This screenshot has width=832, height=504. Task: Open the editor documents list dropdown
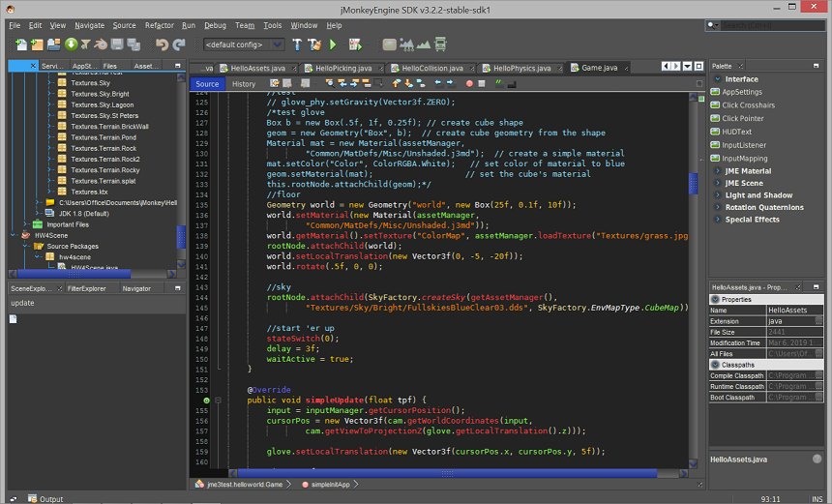687,66
